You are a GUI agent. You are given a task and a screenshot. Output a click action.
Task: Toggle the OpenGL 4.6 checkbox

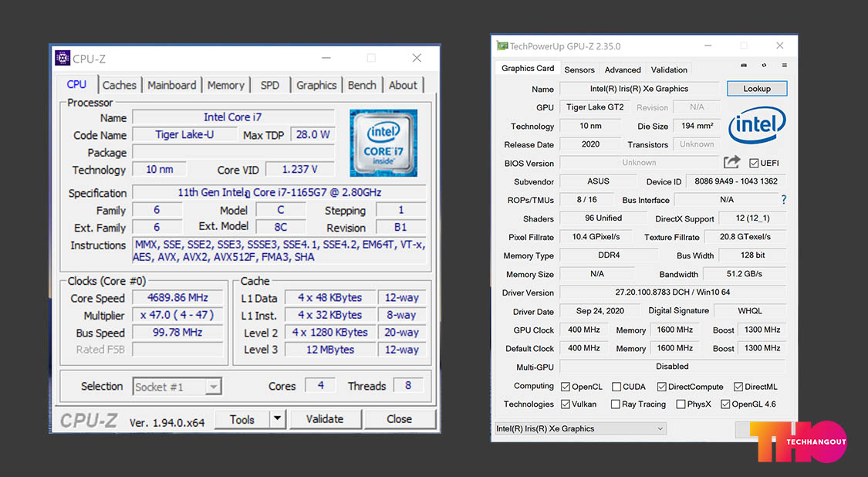(x=725, y=404)
